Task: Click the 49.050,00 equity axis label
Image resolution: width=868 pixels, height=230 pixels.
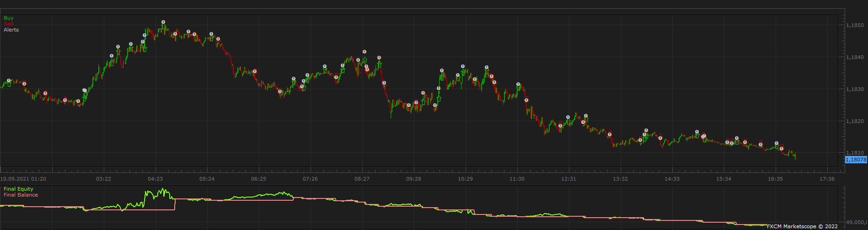Action: [856, 222]
